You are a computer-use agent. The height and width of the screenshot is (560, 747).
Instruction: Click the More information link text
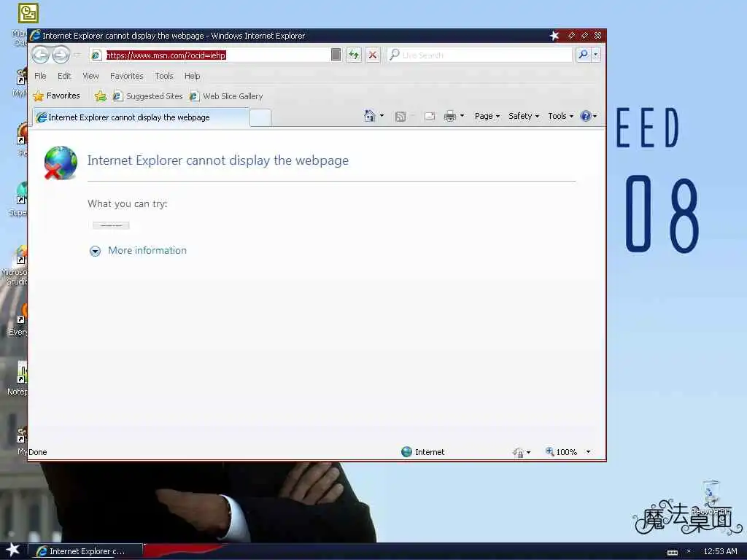tap(147, 251)
